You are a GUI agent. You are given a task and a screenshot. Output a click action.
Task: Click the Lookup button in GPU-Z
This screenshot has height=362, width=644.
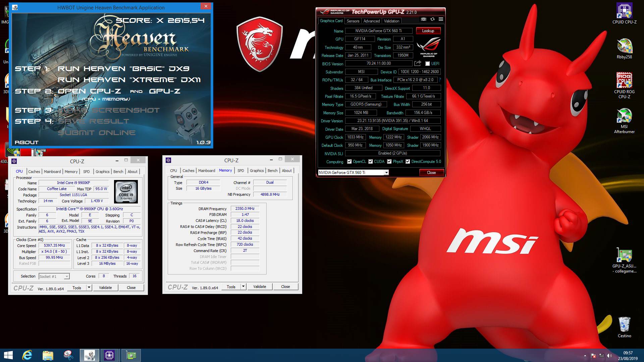pyautogui.click(x=428, y=31)
